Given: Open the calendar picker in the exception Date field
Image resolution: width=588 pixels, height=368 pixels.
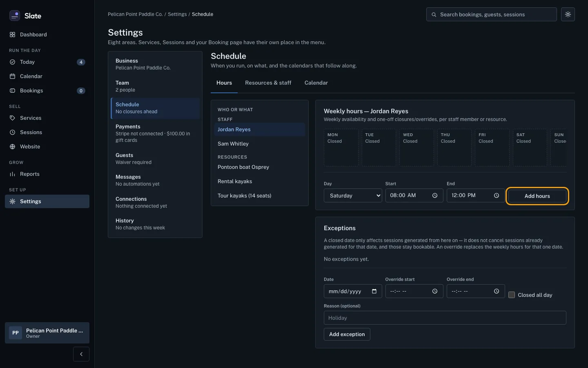Looking at the screenshot, I should (374, 291).
